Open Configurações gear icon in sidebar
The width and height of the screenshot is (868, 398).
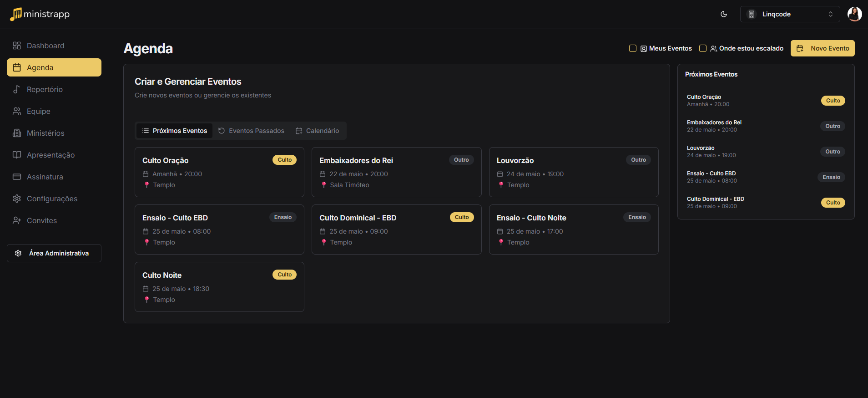tap(17, 199)
